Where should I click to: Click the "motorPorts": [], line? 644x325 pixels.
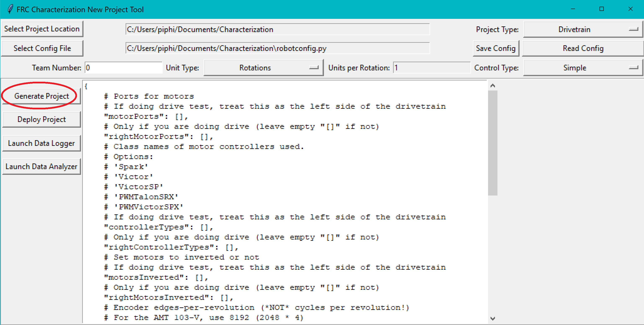[x=146, y=117]
